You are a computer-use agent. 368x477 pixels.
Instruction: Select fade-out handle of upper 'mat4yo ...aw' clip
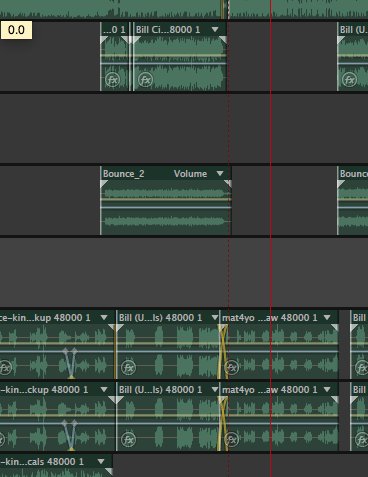335,328
